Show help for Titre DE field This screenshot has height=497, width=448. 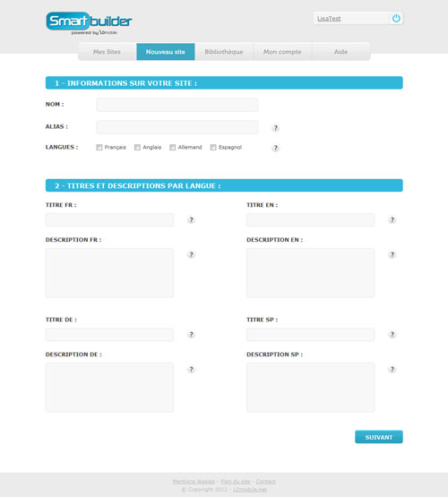click(x=191, y=334)
